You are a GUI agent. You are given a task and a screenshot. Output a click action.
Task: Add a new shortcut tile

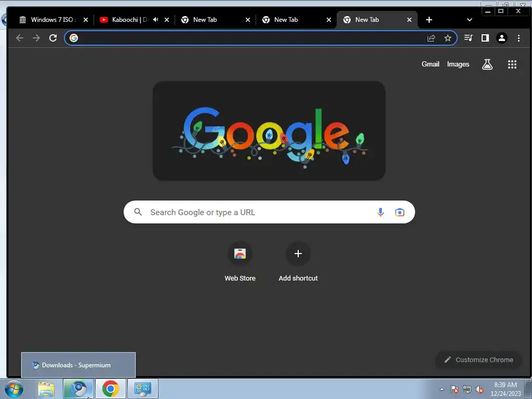298,262
